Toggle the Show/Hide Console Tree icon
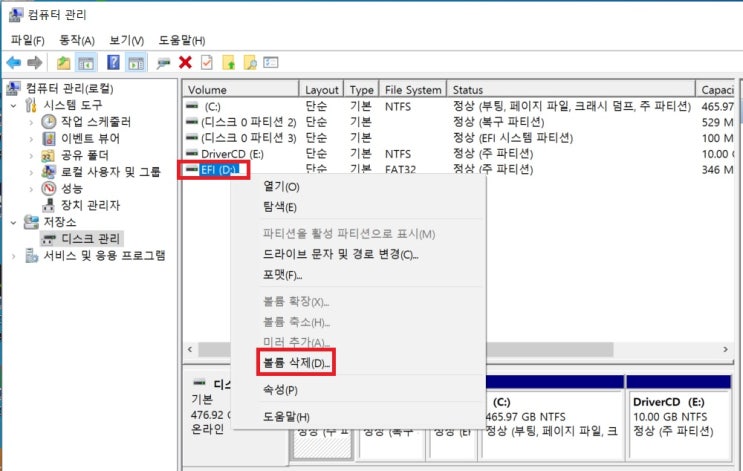The width and height of the screenshot is (743, 471). (86, 62)
